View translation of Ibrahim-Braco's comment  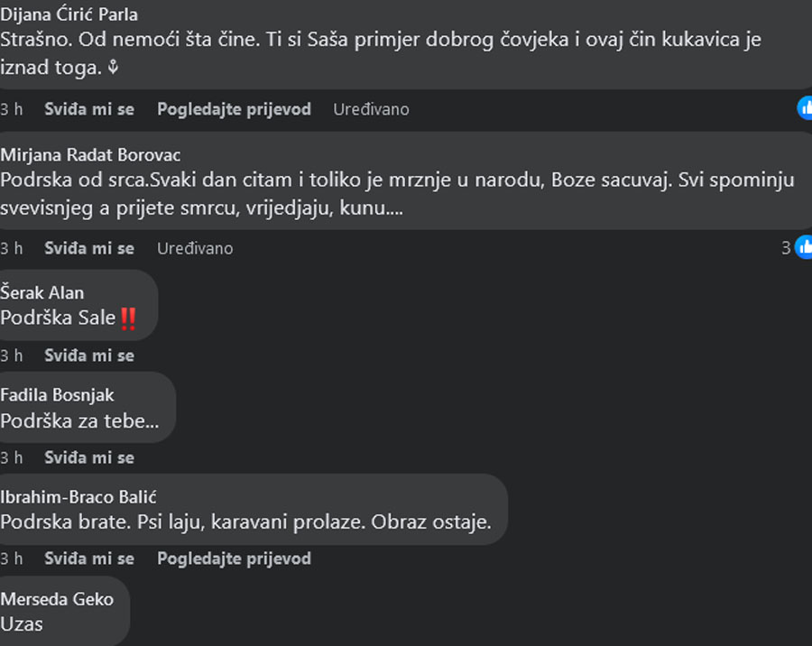pos(234,558)
